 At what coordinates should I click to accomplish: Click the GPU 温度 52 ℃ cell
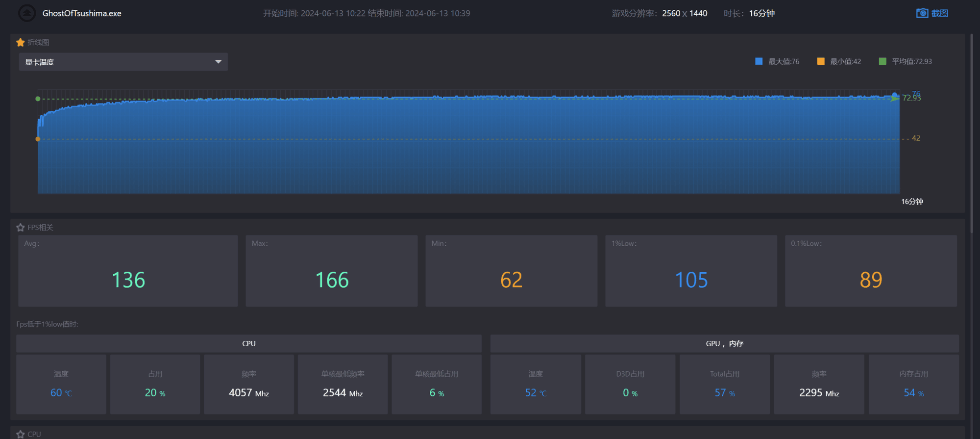tap(536, 384)
